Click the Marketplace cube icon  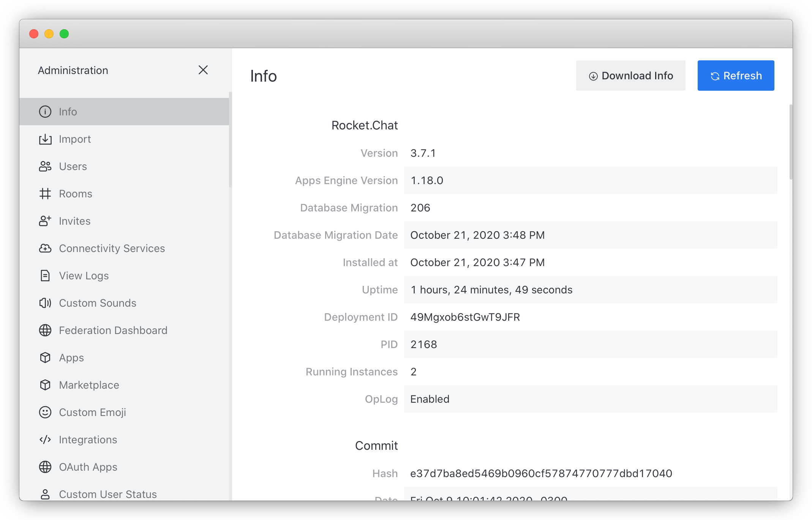pyautogui.click(x=45, y=385)
